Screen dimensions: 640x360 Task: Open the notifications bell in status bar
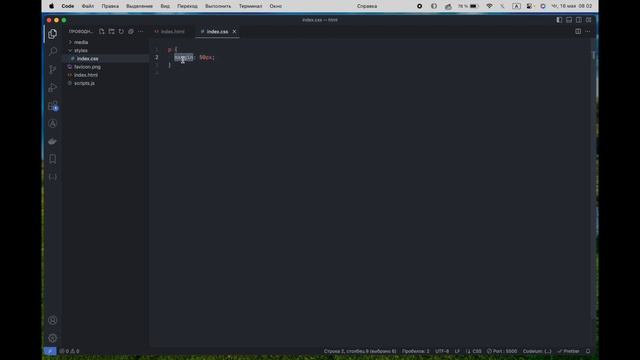click(x=588, y=351)
